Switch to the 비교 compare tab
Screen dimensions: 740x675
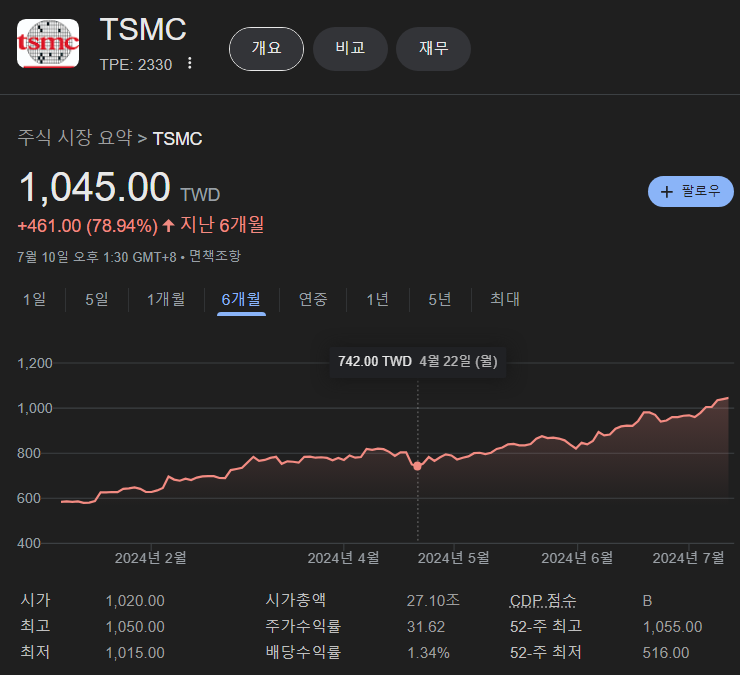tap(350, 49)
